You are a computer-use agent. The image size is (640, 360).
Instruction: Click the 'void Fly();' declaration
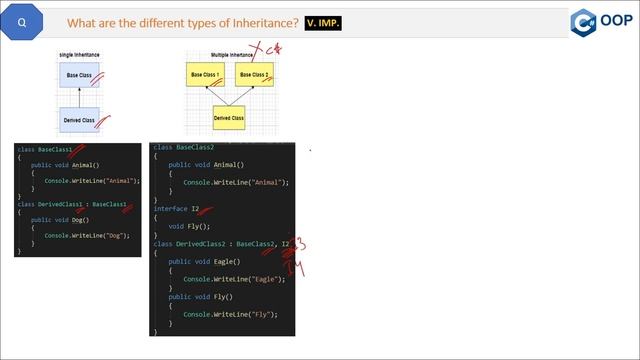(189, 226)
